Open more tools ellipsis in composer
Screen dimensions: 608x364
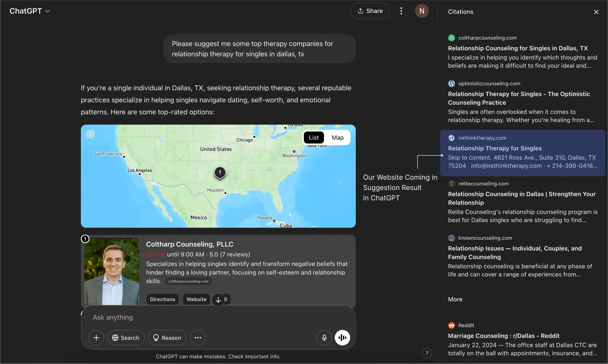pyautogui.click(x=198, y=338)
